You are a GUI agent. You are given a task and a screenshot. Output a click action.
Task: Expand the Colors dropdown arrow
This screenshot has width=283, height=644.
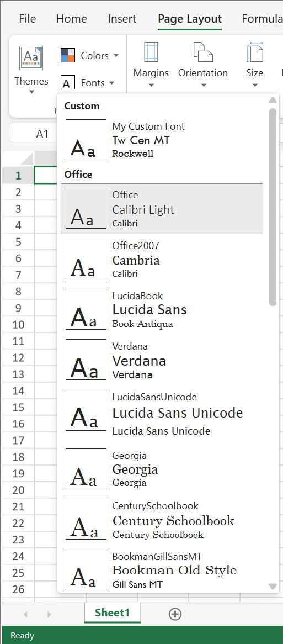pyautogui.click(x=116, y=55)
